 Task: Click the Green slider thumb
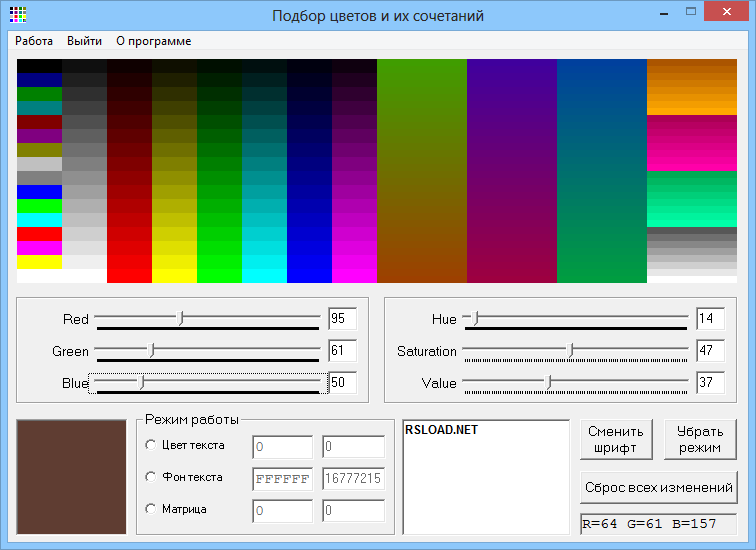151,350
